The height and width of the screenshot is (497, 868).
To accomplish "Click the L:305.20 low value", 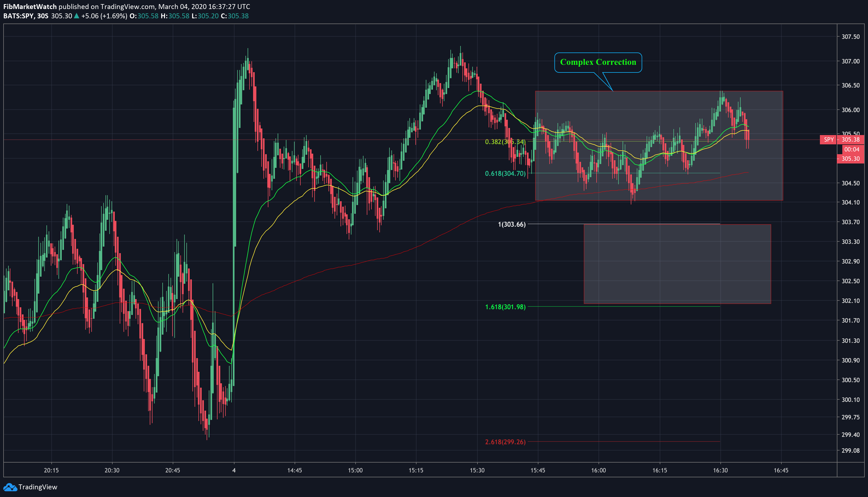I will click(205, 16).
